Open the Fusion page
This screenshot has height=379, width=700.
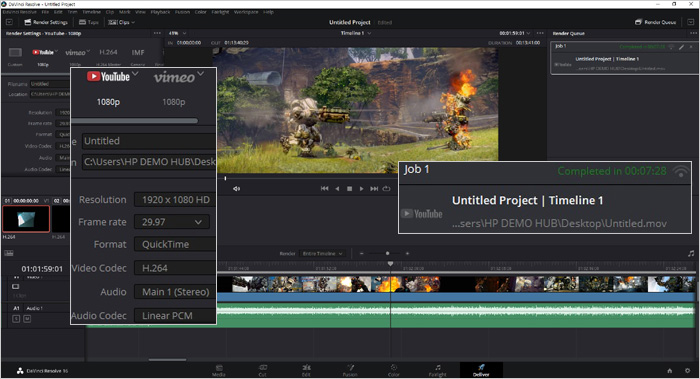point(350,371)
